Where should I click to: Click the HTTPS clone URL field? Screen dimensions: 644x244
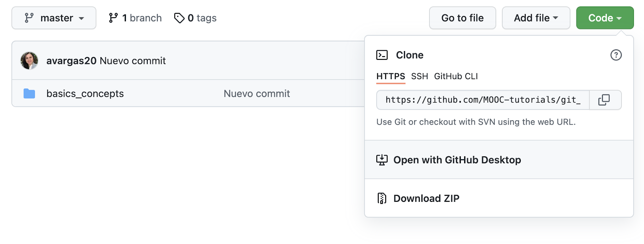tap(483, 100)
